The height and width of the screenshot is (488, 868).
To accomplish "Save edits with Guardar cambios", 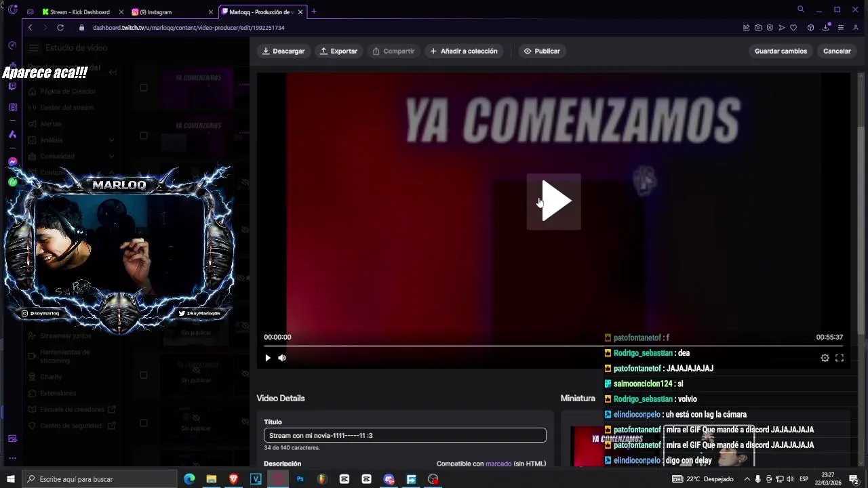I will pyautogui.click(x=781, y=51).
